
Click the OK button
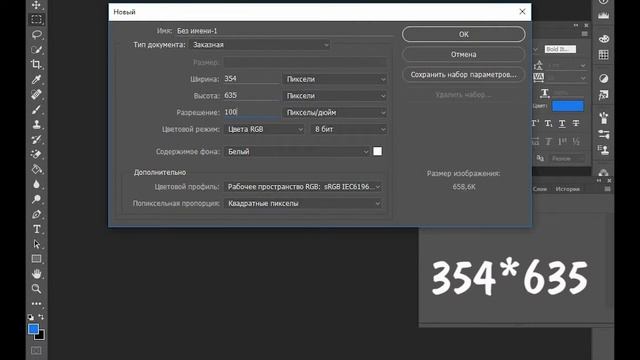463,34
